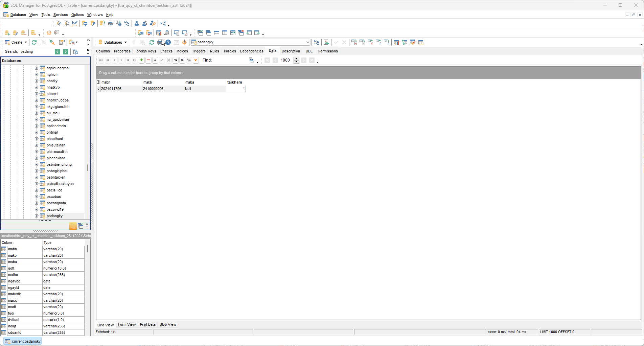
Task: Click the object tree view icon right of psdangky combo
Action: coord(317,42)
